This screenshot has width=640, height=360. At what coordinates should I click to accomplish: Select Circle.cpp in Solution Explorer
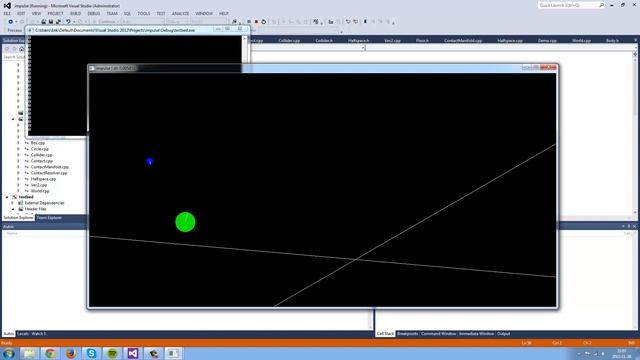click(40, 149)
